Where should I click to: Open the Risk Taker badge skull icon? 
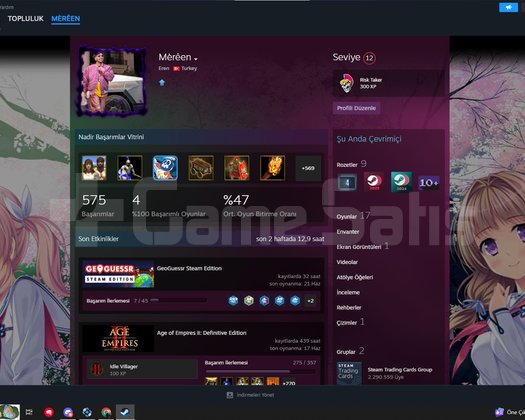pos(347,83)
